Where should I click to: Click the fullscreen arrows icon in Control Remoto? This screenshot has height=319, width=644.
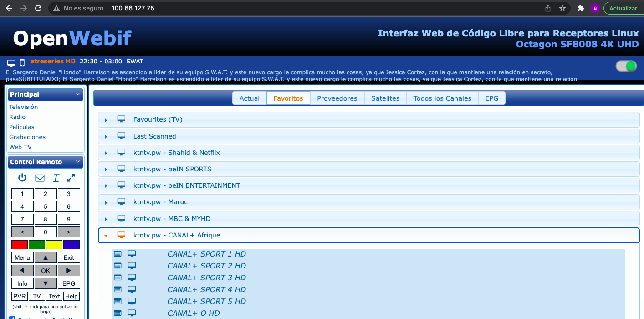pos(71,178)
